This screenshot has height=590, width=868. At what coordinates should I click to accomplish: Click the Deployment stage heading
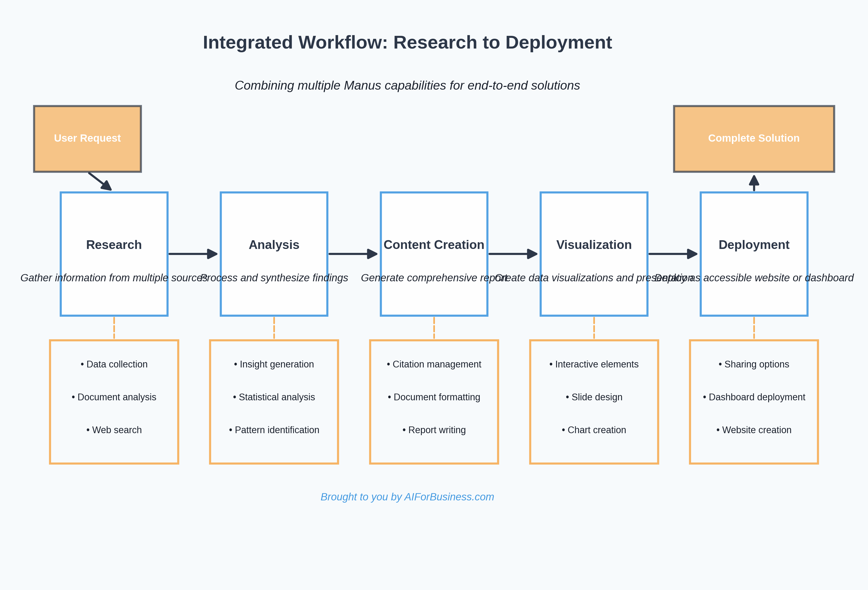click(754, 244)
